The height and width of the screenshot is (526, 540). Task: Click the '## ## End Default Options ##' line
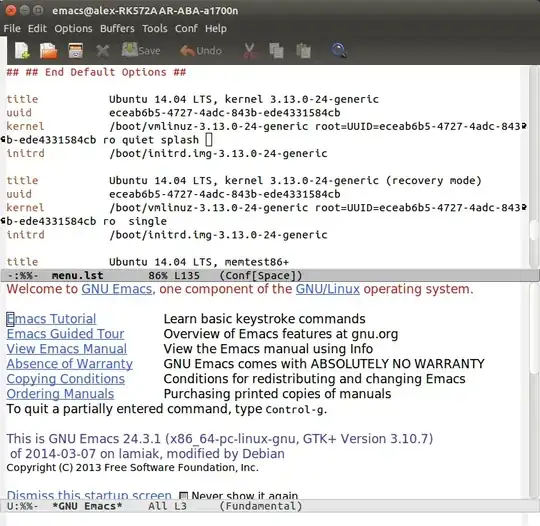point(96,72)
